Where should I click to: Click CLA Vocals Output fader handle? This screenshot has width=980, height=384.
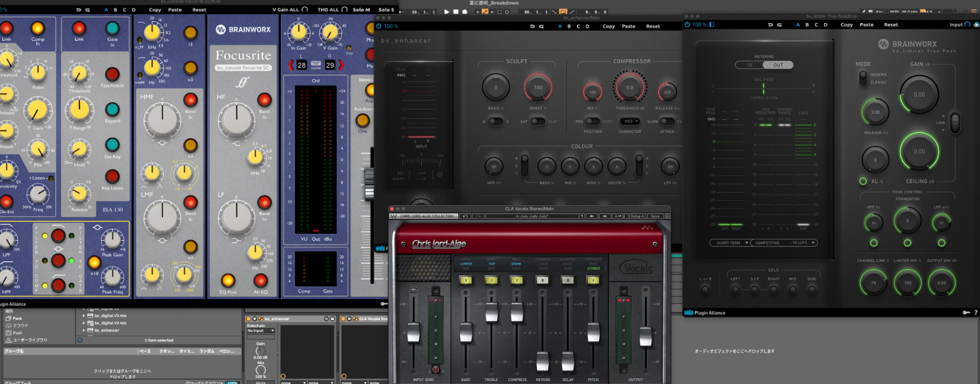point(646,336)
